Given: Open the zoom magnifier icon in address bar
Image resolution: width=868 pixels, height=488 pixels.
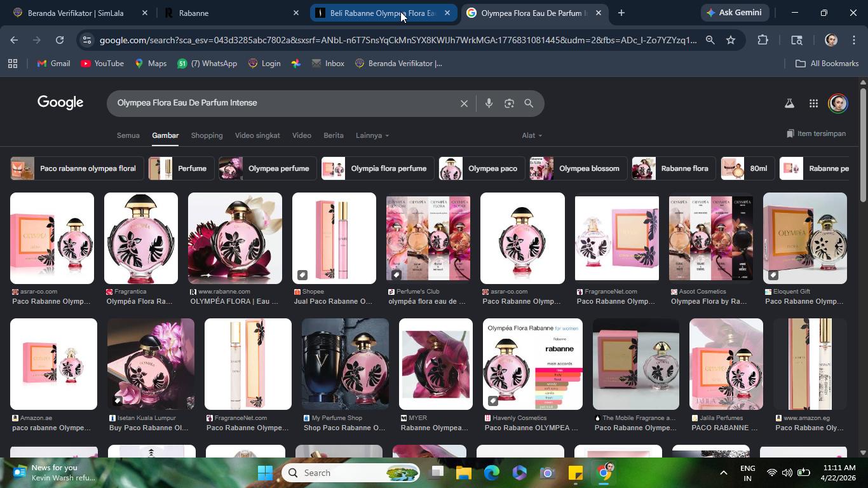Looking at the screenshot, I should [x=710, y=40].
